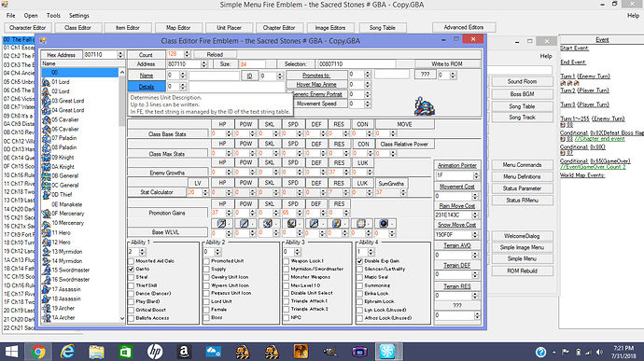Open Internet Explorer from the taskbar
Screen dimensions: 644x361
click(67, 352)
